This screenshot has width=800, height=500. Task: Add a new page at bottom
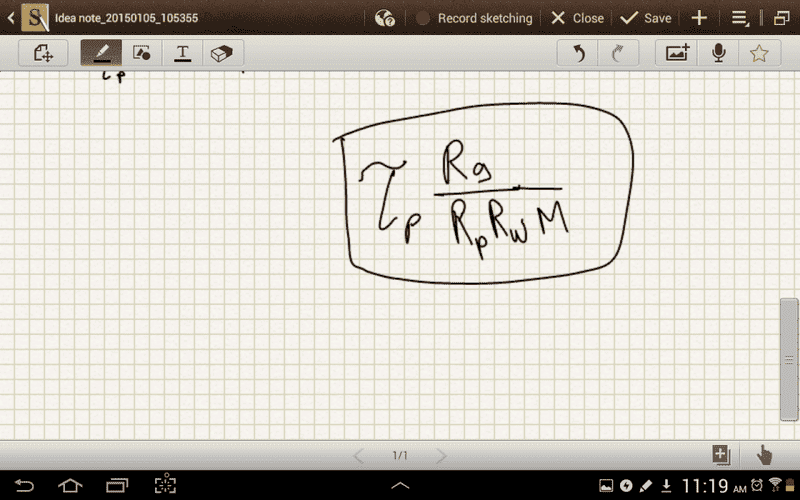pos(721,454)
